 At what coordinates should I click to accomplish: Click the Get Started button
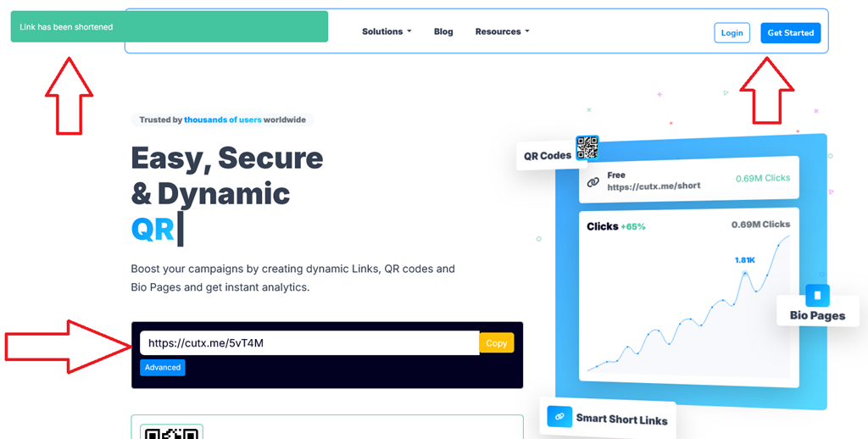(790, 33)
